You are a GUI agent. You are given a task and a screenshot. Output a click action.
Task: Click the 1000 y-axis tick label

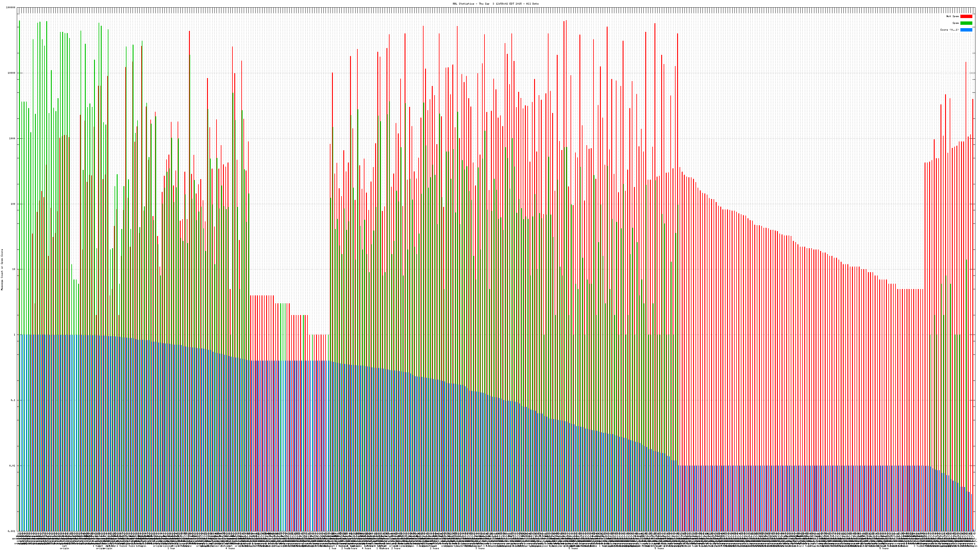[x=13, y=138]
